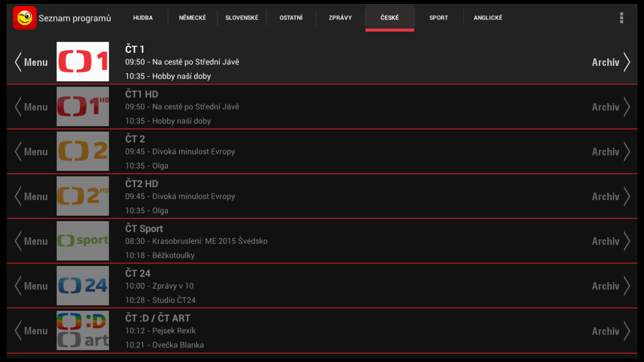Click channel name 'ČT :D / ČT ART'
644x362 pixels.
(158, 318)
